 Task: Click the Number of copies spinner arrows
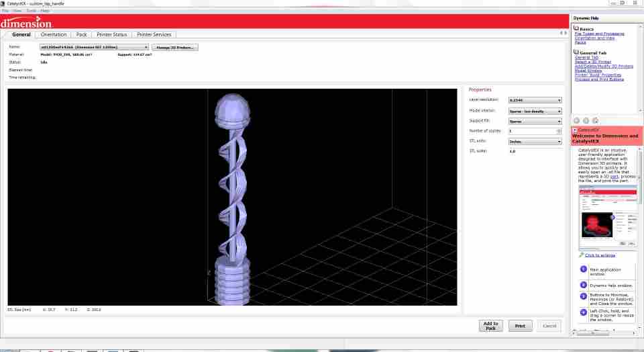(559, 131)
